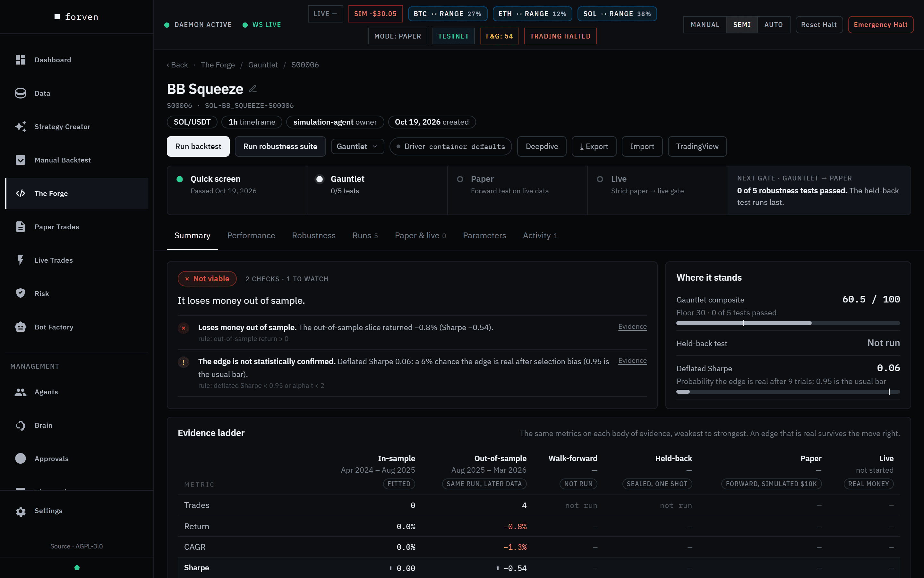
Task: Open Evidence link for statistically unconfirmed edge
Action: click(632, 361)
